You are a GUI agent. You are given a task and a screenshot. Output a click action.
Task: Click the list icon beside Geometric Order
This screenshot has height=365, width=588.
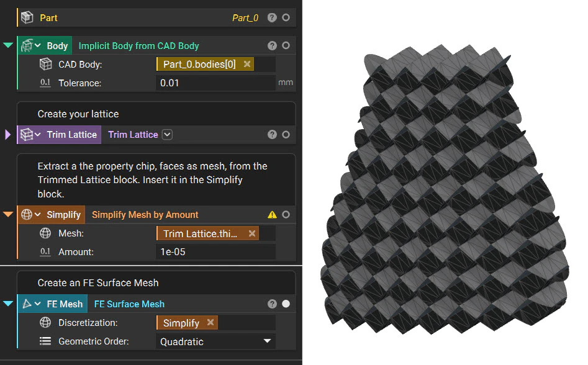tap(45, 341)
